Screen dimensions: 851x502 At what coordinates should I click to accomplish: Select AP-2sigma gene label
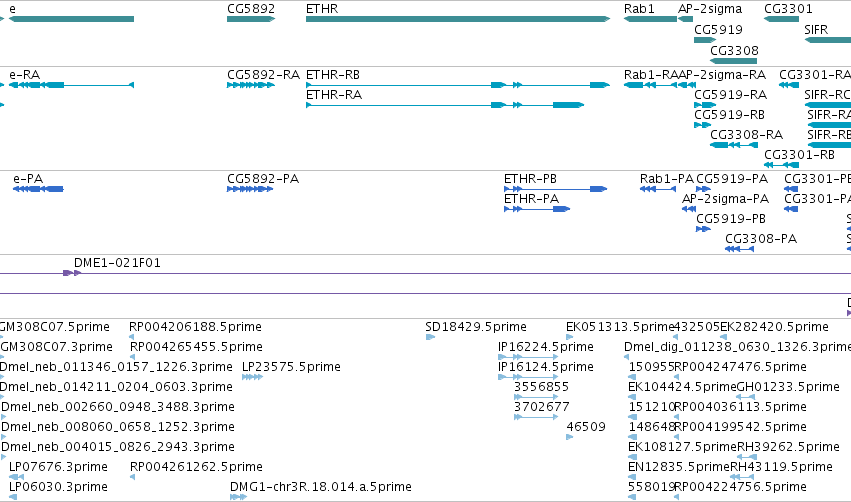click(710, 9)
